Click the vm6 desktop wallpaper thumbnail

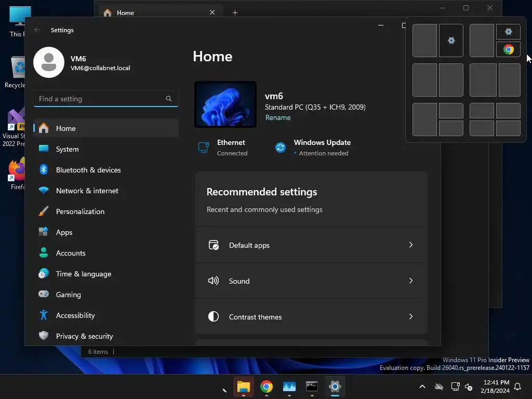pyautogui.click(x=225, y=104)
